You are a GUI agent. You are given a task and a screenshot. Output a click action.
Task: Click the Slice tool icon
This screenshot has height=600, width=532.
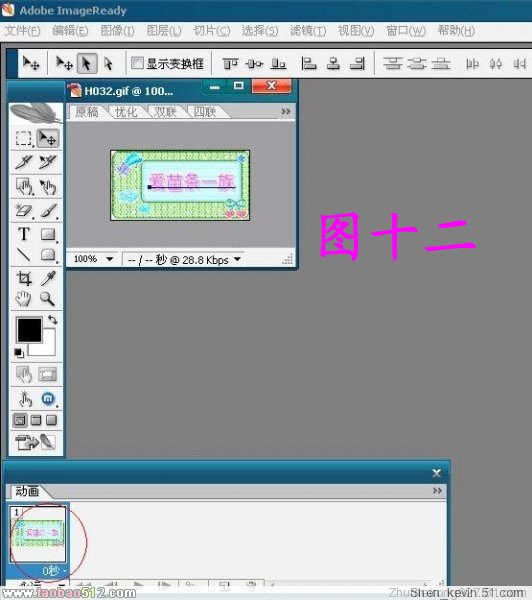coord(24,161)
